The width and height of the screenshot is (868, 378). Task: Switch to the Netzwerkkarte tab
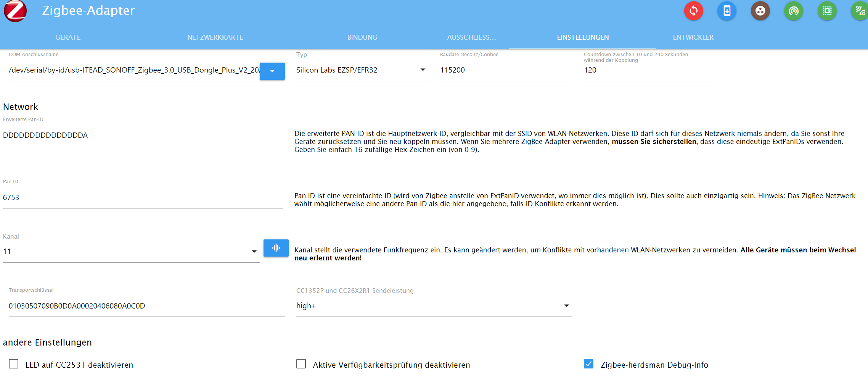point(215,37)
